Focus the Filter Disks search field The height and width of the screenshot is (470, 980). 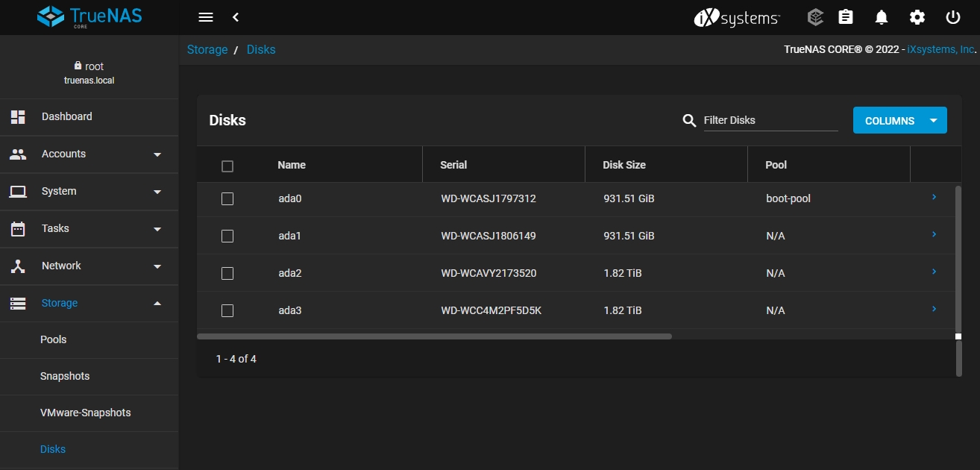click(x=770, y=120)
